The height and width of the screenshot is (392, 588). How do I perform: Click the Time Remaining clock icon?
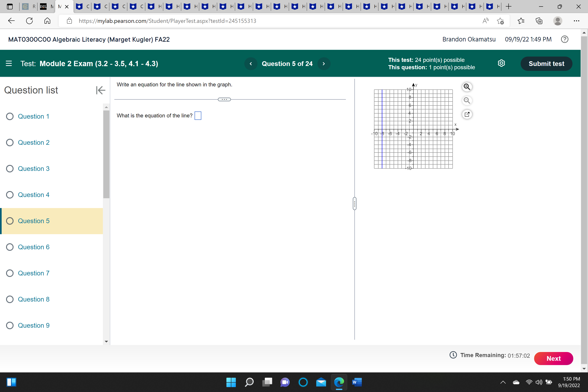453,355
